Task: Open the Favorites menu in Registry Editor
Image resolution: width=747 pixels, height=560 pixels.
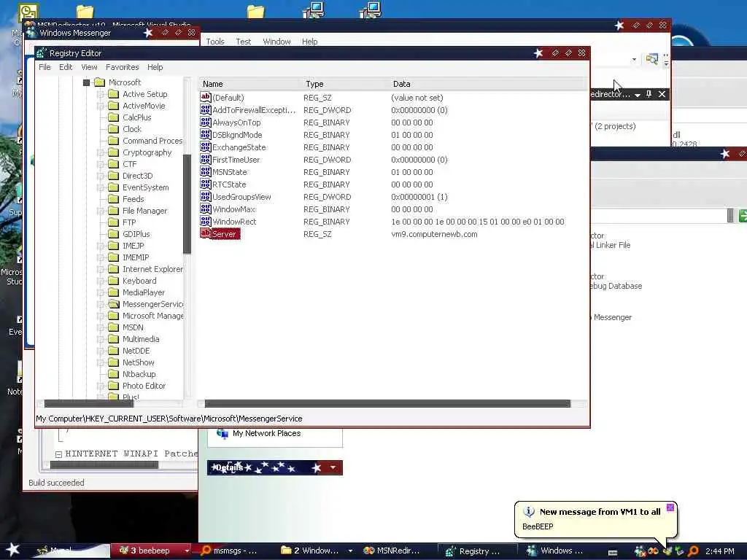Action: [x=123, y=67]
